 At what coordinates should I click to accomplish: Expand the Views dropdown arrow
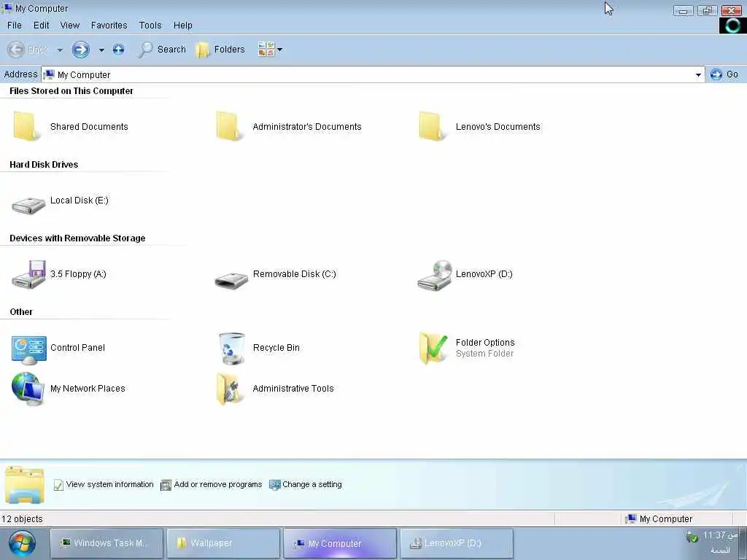coord(279,49)
